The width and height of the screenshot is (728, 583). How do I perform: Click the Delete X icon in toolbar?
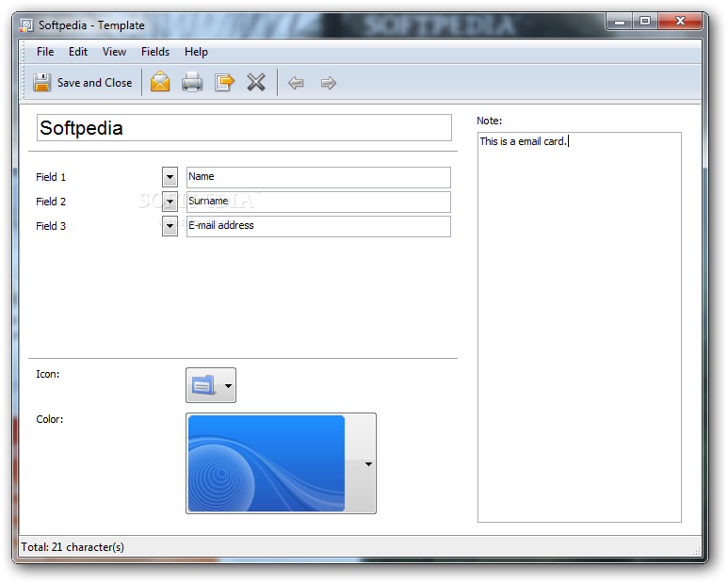click(256, 83)
